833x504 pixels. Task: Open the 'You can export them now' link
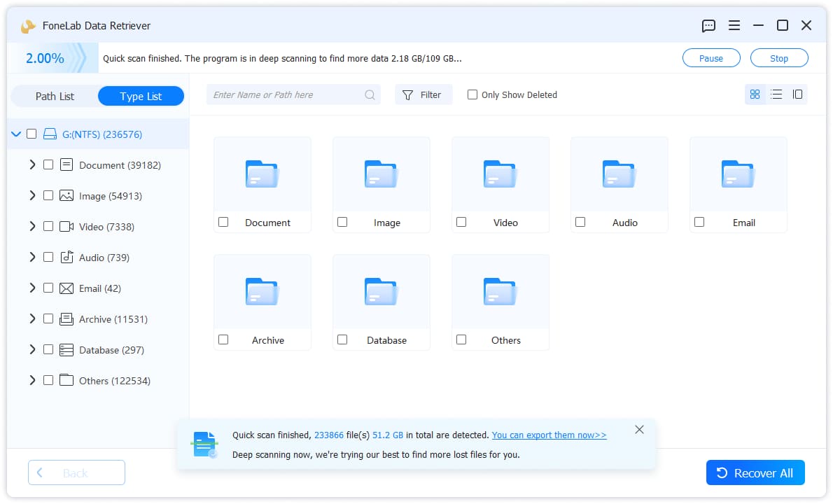[x=549, y=435]
